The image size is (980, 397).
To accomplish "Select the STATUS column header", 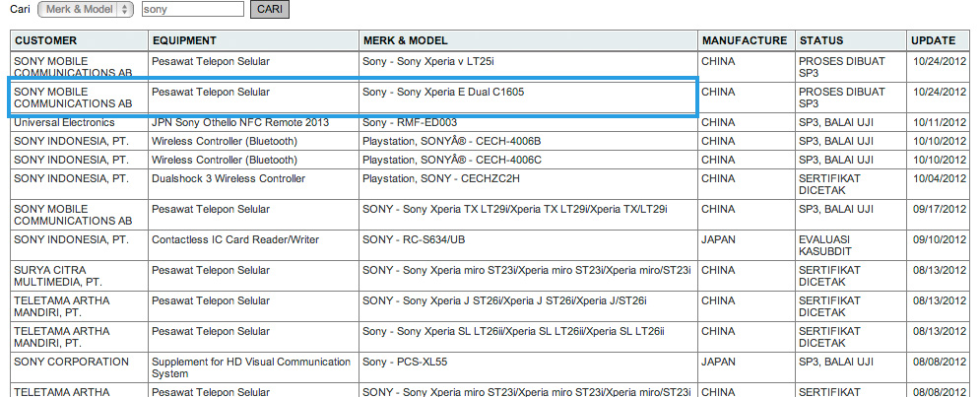I will click(x=851, y=40).
